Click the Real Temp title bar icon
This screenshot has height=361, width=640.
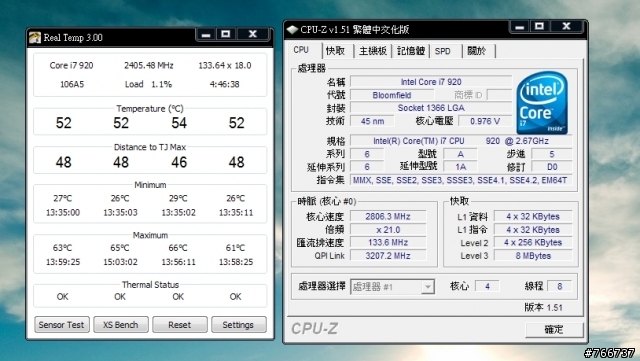point(35,38)
